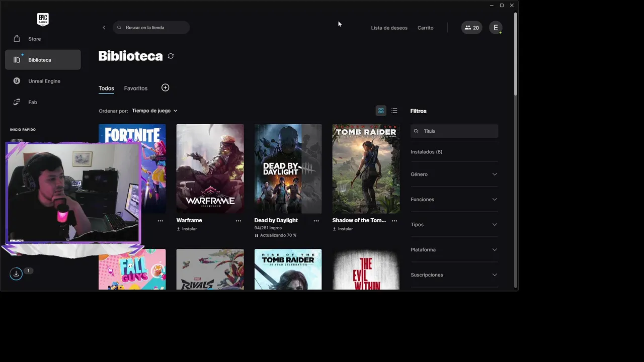Open Lista de deseos
The image size is (644, 362).
(389, 28)
